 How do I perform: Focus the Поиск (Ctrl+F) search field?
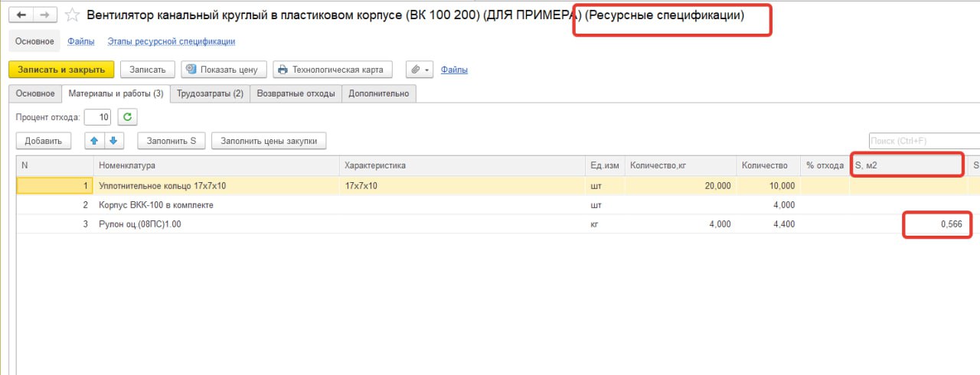coord(924,141)
